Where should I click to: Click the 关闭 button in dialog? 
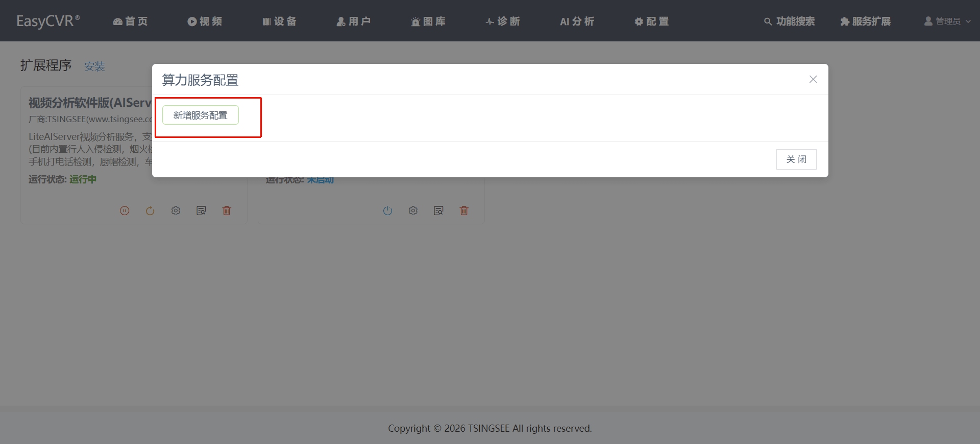point(796,159)
